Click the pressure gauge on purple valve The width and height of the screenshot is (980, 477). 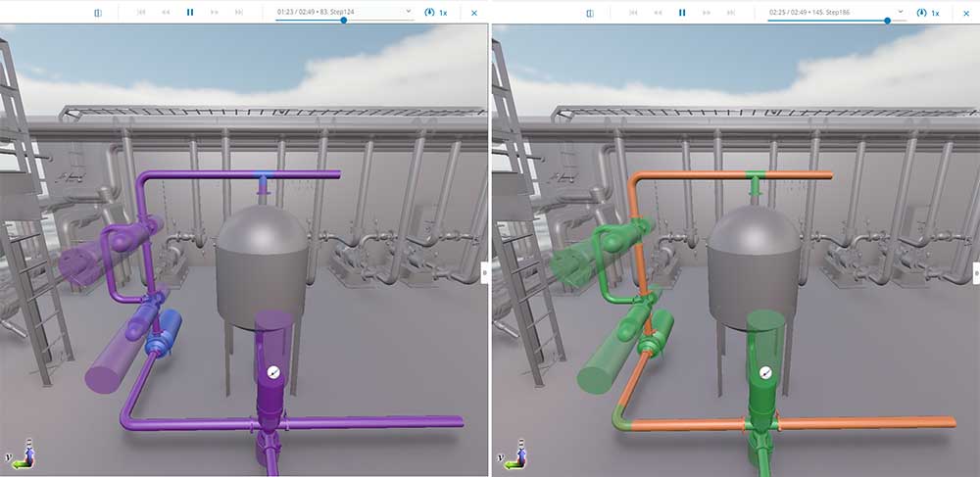point(272,372)
